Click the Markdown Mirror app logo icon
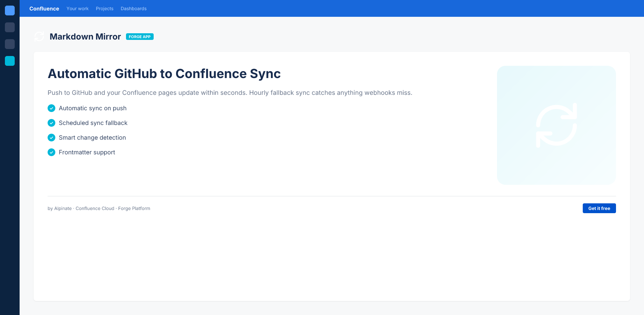Image resolution: width=644 pixels, height=315 pixels. click(x=38, y=36)
